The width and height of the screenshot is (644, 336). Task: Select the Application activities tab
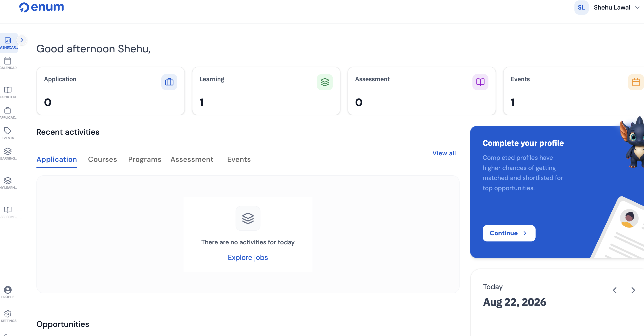57,159
